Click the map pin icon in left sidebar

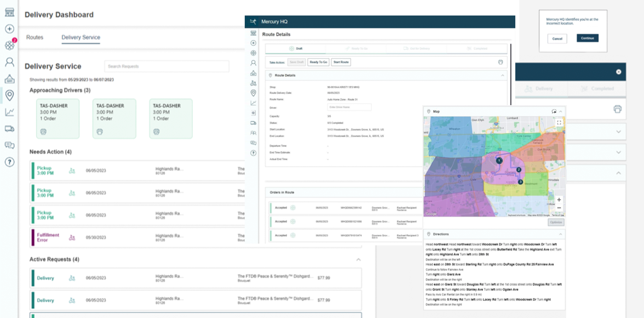coord(9,95)
